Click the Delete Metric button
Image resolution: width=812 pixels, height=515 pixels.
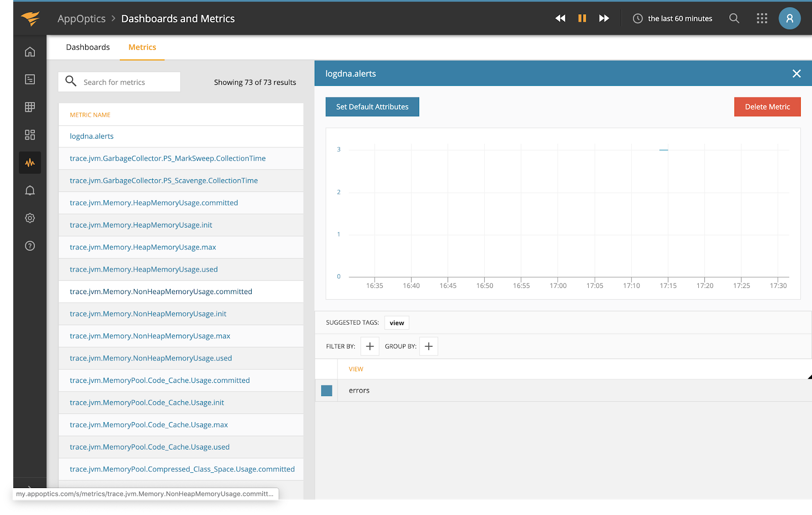(767, 107)
